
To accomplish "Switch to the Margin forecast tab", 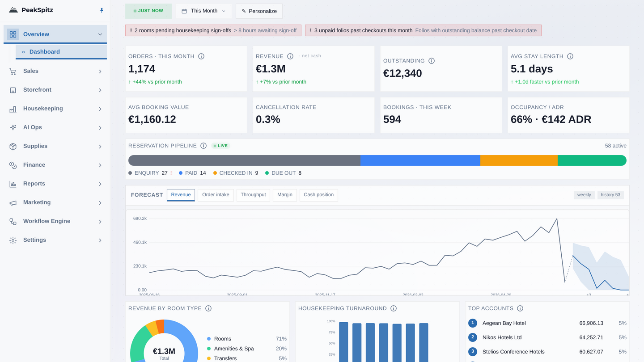I will (x=285, y=195).
